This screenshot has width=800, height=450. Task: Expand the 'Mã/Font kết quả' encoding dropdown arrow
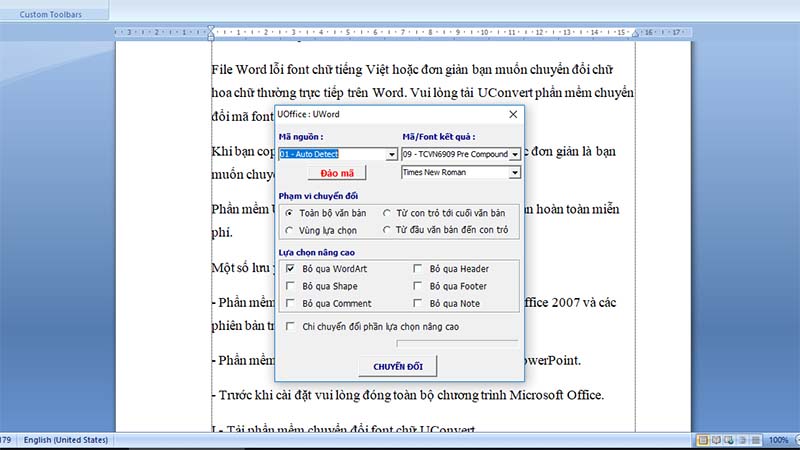pyautogui.click(x=515, y=154)
